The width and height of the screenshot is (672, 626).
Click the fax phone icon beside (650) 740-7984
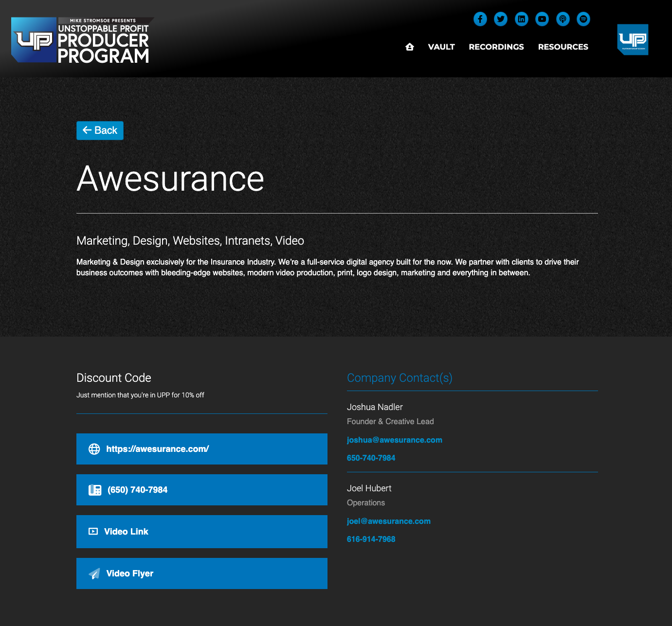point(95,490)
